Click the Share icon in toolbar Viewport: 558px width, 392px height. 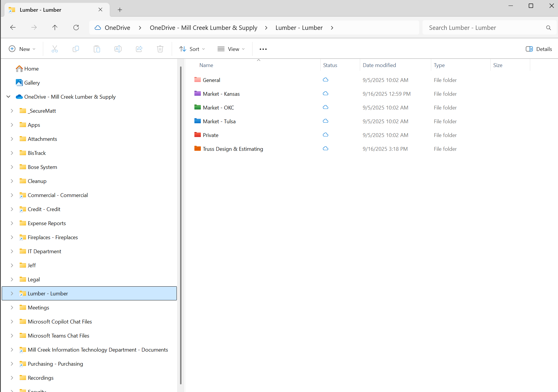(x=139, y=49)
